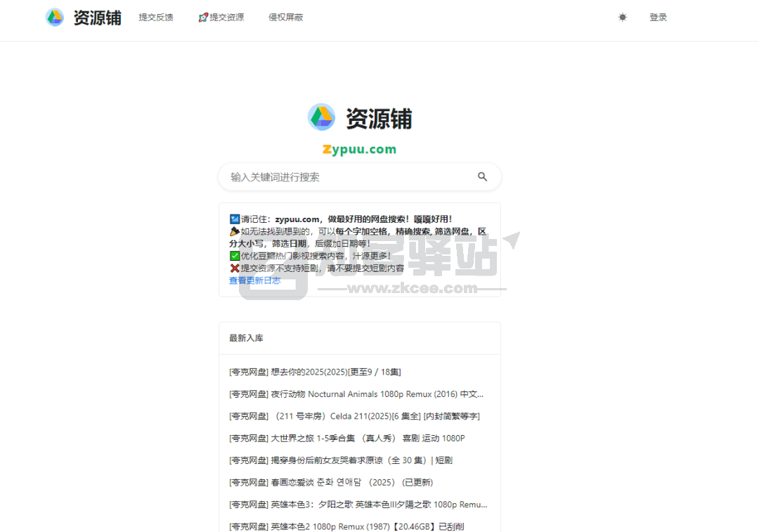Open the 想去你的2025 resource entry
Image resolution: width=759 pixels, height=532 pixels.
(314, 371)
